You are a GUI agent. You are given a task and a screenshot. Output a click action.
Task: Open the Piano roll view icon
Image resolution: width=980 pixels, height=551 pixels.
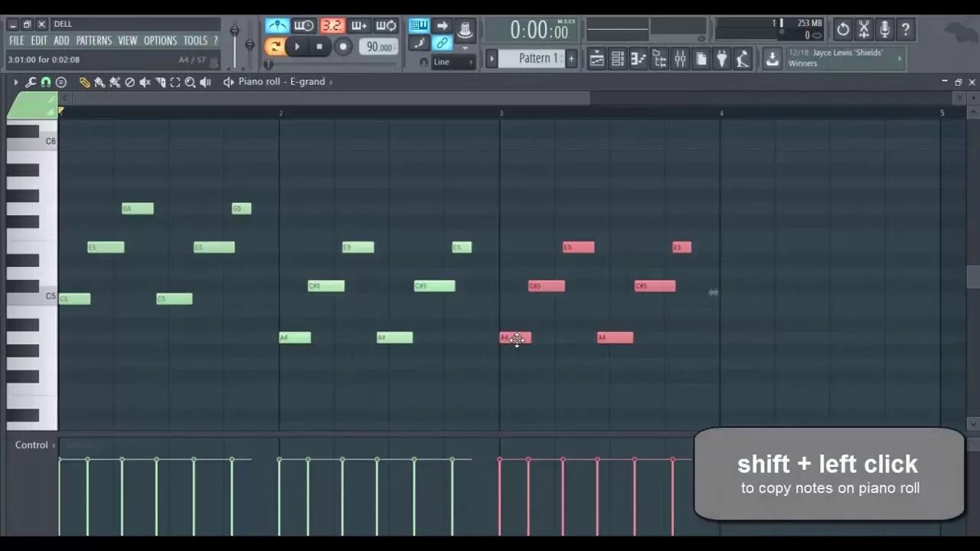tap(639, 58)
